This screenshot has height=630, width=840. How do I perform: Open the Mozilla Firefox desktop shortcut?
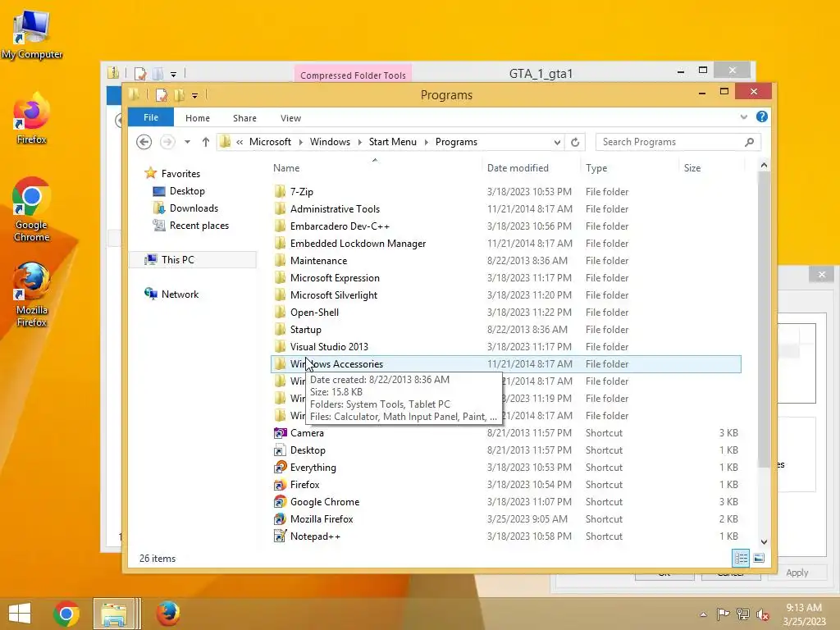[32, 294]
